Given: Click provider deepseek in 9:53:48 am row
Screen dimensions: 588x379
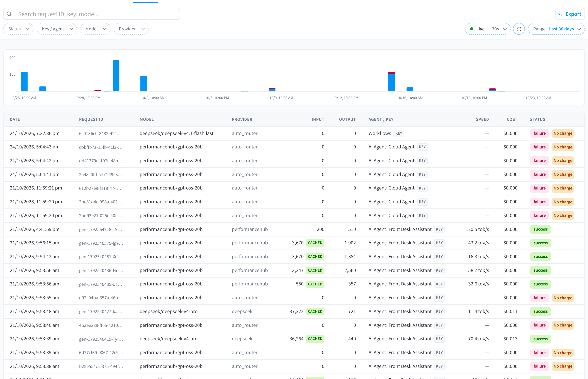Looking at the screenshot, I should [242, 311].
